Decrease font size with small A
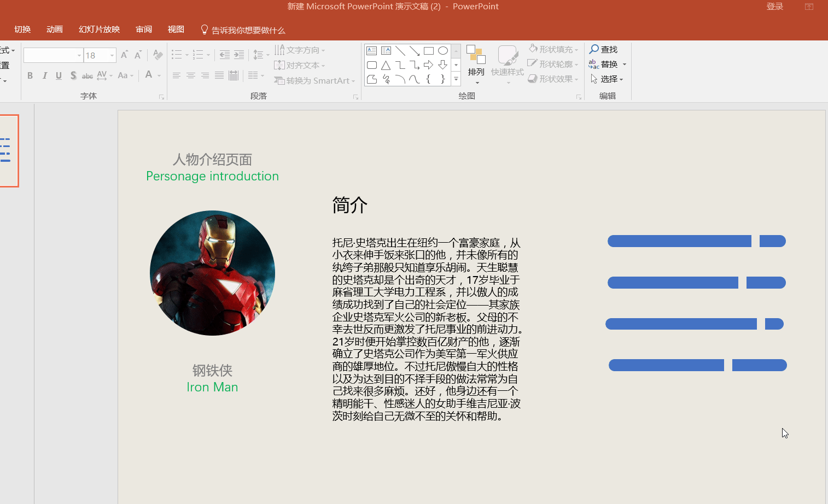The height and width of the screenshot is (504, 828). coord(138,55)
